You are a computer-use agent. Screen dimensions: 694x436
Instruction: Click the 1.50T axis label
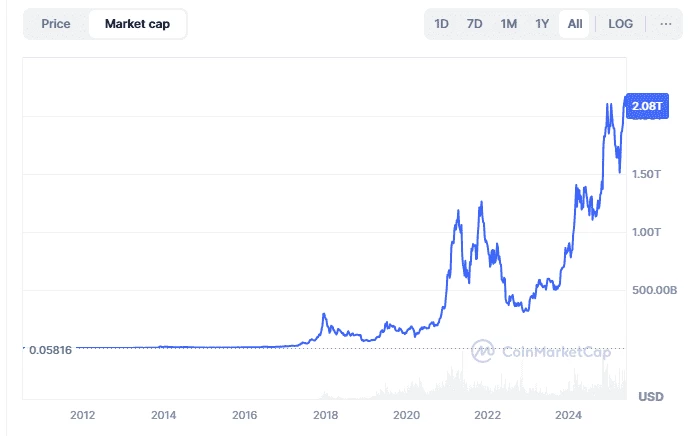(x=648, y=174)
